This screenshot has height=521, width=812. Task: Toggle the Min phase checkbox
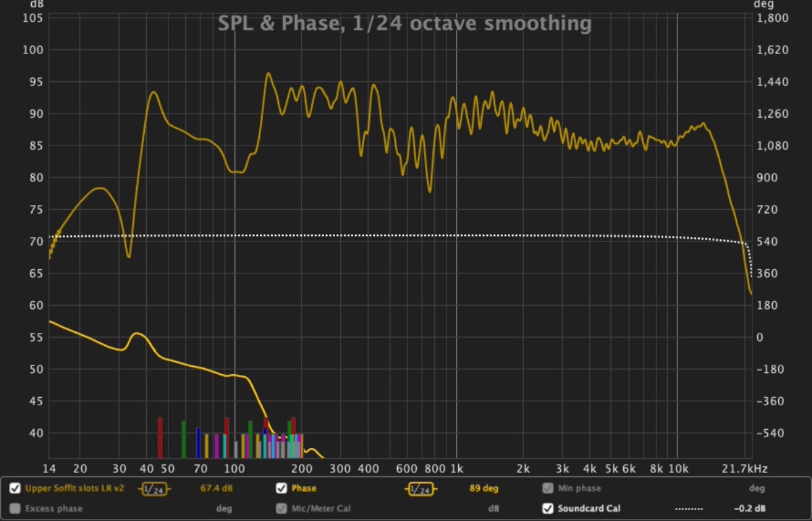(x=547, y=489)
